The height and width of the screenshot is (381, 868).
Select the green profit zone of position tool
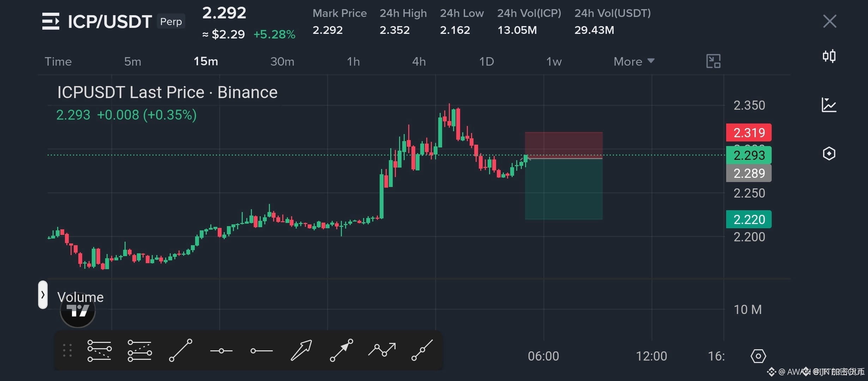coord(563,189)
